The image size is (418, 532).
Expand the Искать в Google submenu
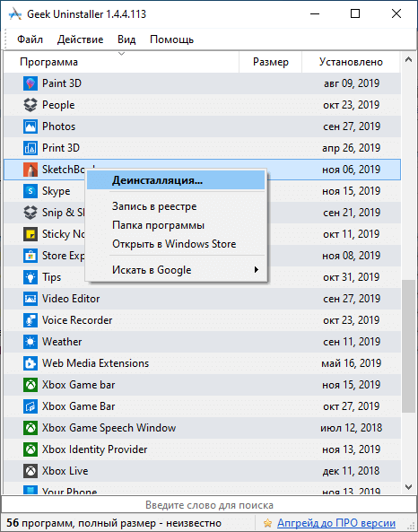point(176,270)
